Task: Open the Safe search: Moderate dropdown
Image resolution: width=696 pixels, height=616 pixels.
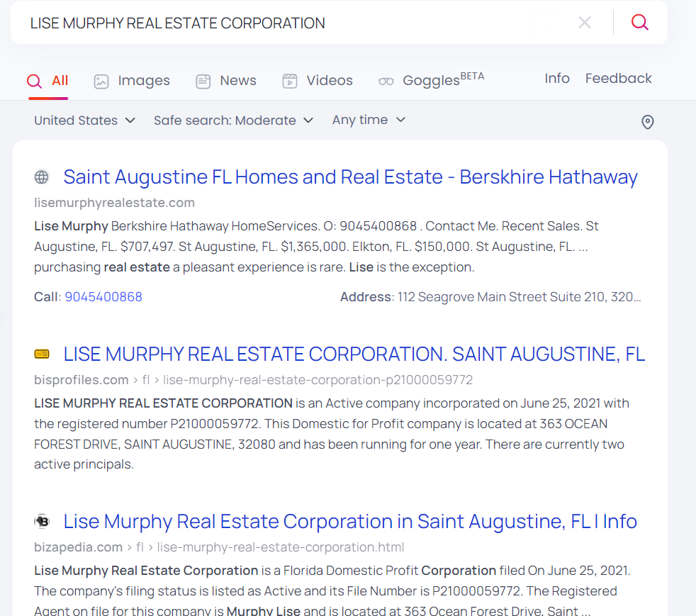Action: (233, 121)
